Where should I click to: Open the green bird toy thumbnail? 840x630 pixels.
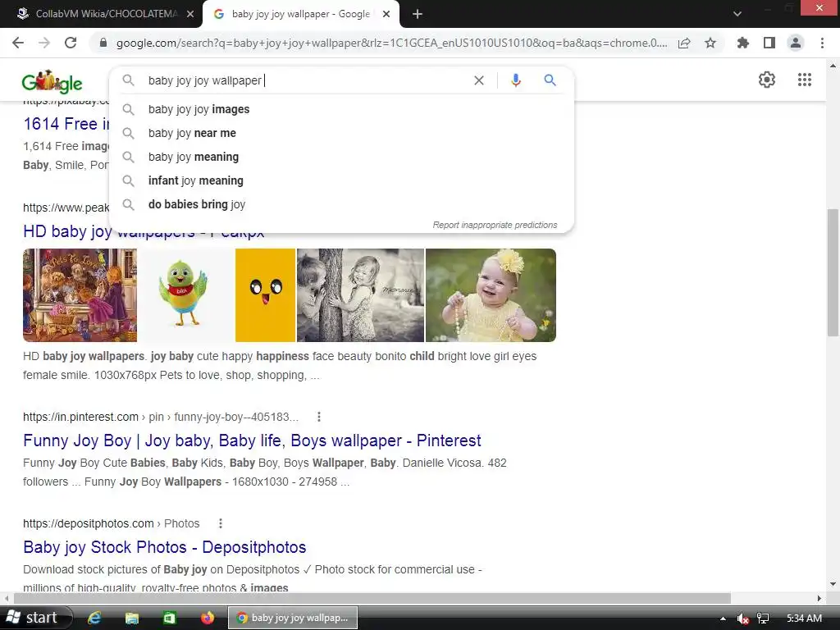(x=186, y=295)
